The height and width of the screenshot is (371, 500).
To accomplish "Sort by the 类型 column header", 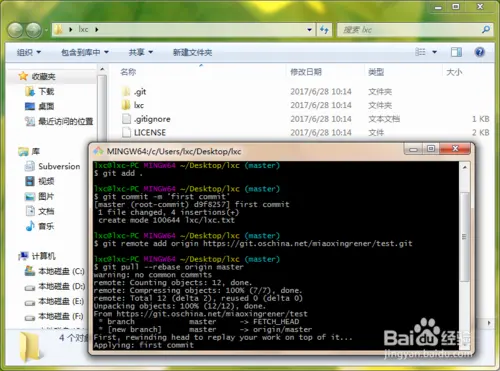I will 376,72.
